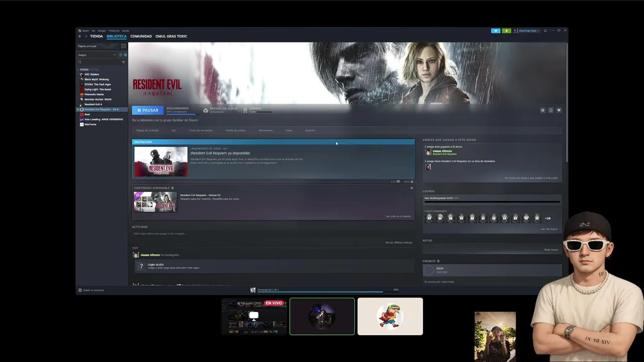Open the Omul Gras Toxic account dropdown
644x362 pixels.
pos(526,31)
